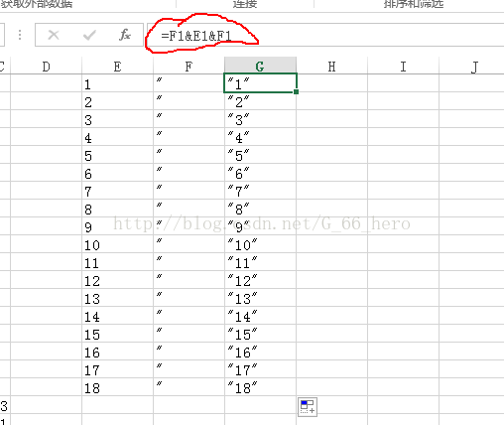
Task: Select column E header
Action: click(x=117, y=67)
